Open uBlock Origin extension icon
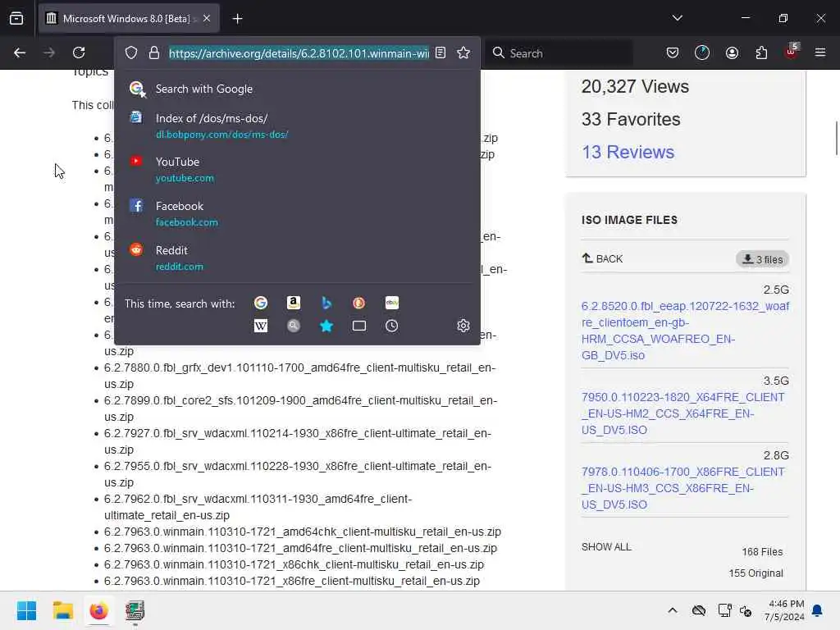840x630 pixels. [x=792, y=51]
